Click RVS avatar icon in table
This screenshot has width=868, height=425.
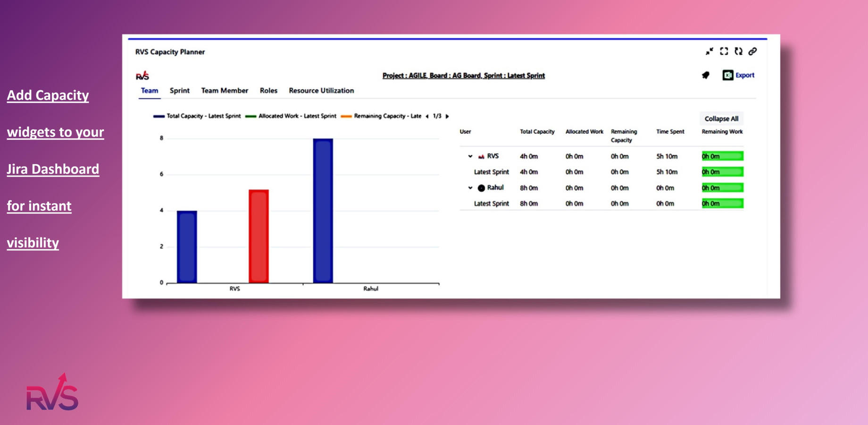tap(481, 156)
